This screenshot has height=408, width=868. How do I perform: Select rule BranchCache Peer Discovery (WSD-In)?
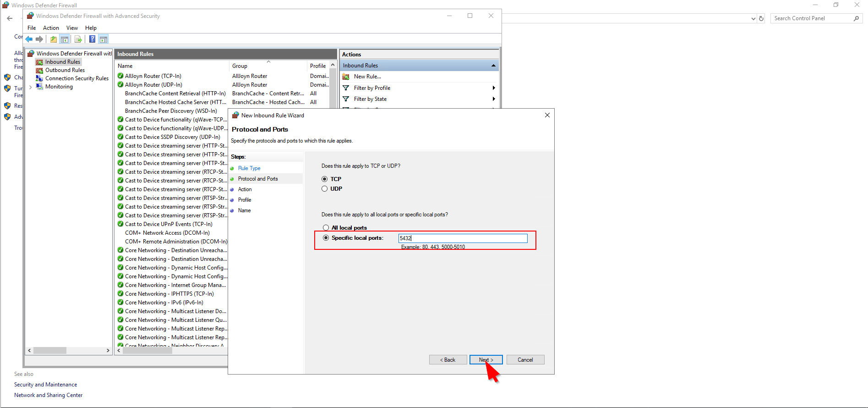[x=171, y=111]
